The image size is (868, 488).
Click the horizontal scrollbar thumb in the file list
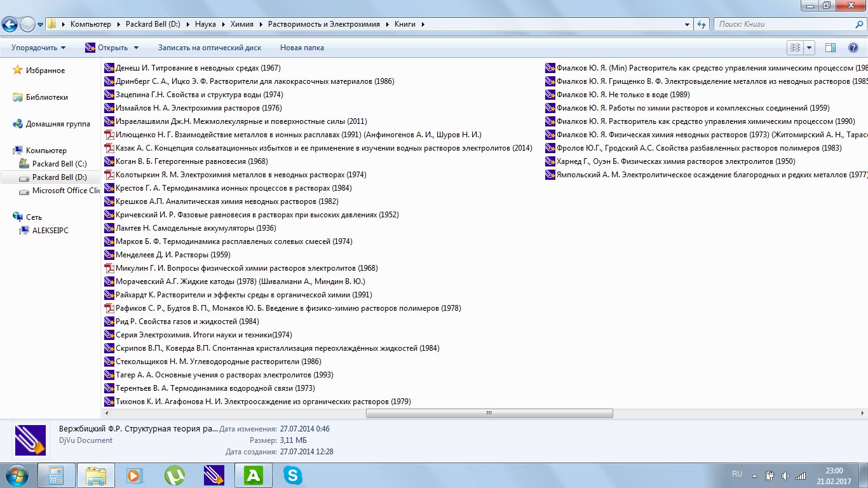pyautogui.click(x=489, y=413)
